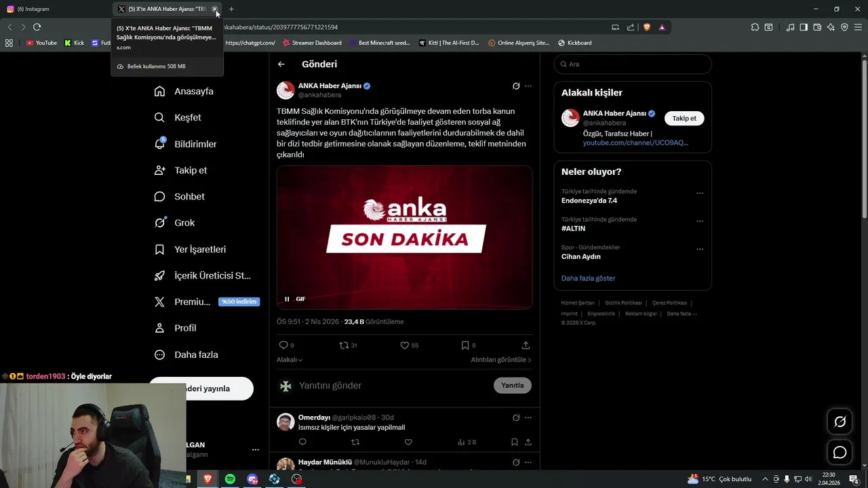Open a new browser tab
Image resolution: width=868 pixels, height=488 pixels.
pos(231,9)
